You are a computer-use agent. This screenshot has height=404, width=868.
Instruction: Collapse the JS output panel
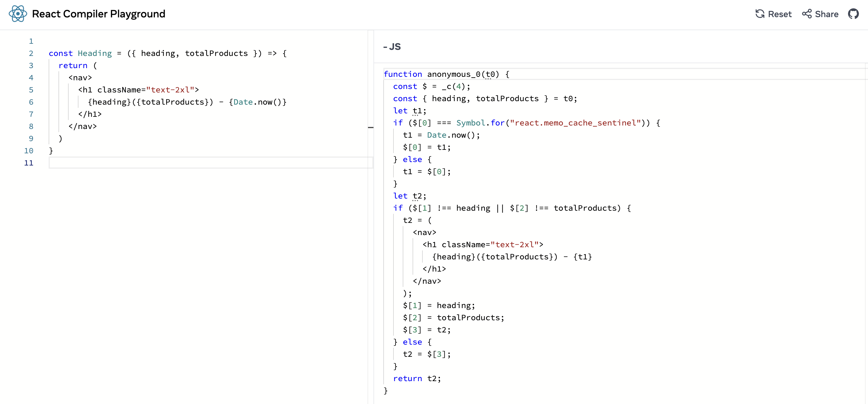[x=392, y=47]
